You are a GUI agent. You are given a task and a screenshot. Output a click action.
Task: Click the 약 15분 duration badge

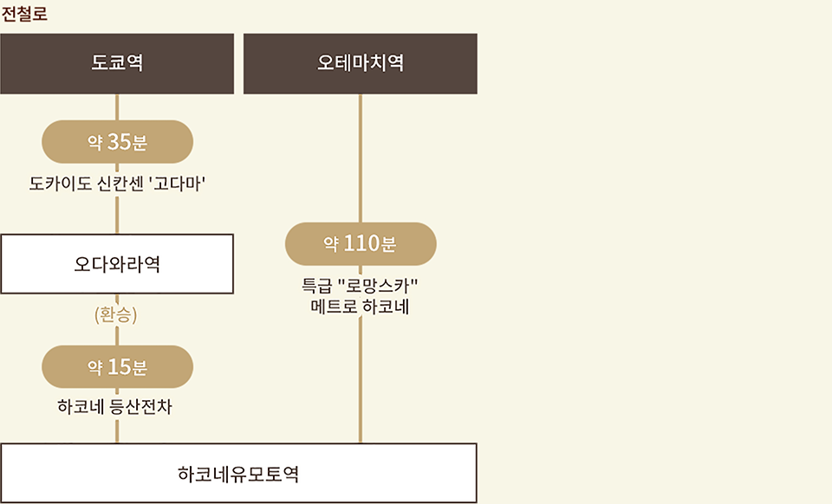pos(117,366)
